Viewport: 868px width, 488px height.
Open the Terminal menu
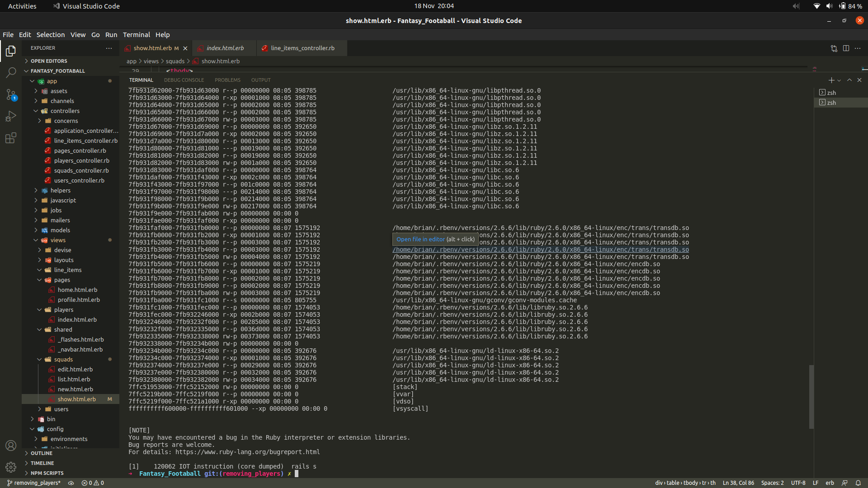tap(136, 35)
